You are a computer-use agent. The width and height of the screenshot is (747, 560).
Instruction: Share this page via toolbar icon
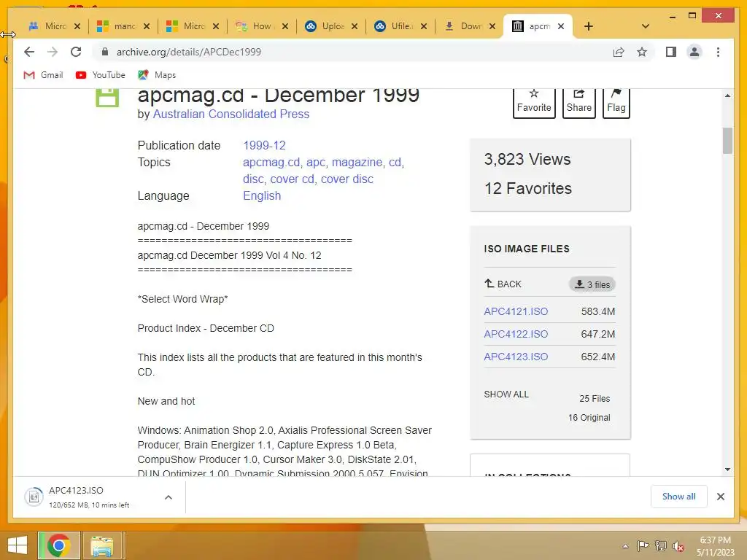coord(619,52)
